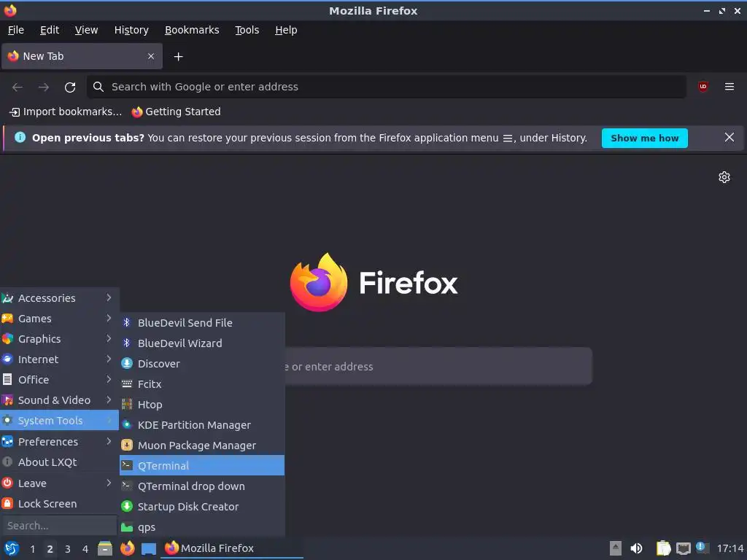Open the History menu
This screenshot has height=560, width=747.
click(x=131, y=30)
